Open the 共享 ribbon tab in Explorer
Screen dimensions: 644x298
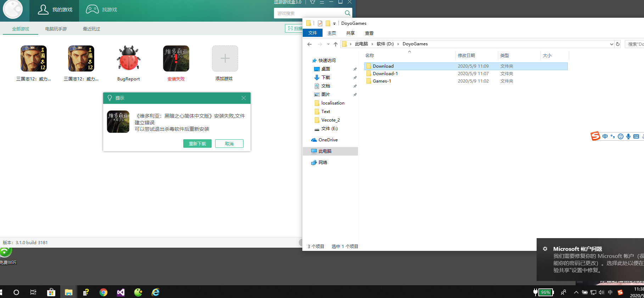[351, 33]
